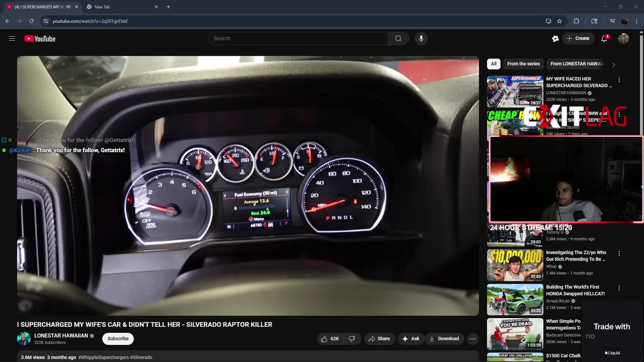644x362 pixels.
Task: View site information icon in the address bar
Action: coord(46,21)
